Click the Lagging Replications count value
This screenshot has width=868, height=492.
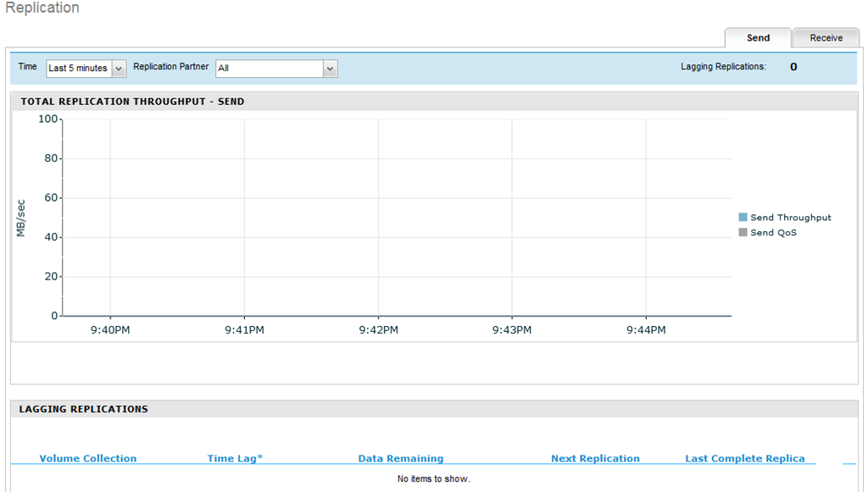(793, 67)
